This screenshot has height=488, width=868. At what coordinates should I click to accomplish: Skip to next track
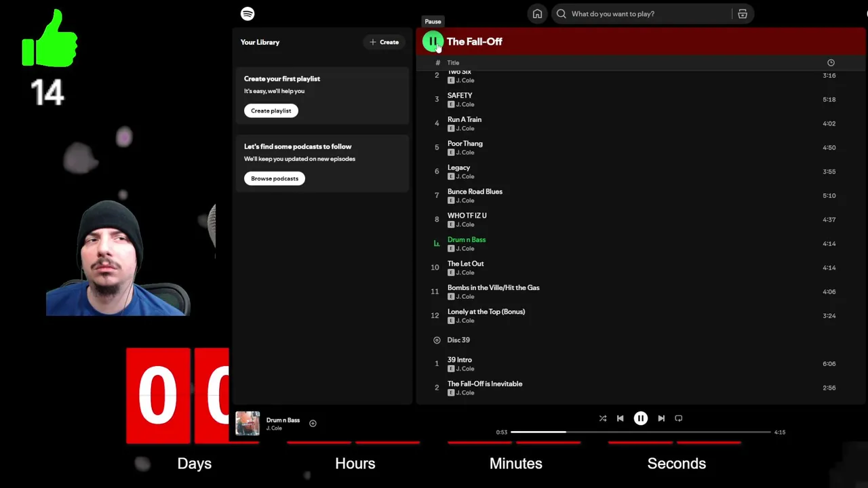pos(661,418)
